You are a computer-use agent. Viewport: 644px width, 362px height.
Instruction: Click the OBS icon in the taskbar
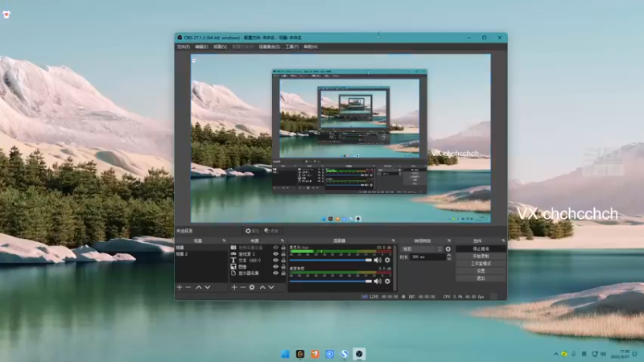click(359, 354)
